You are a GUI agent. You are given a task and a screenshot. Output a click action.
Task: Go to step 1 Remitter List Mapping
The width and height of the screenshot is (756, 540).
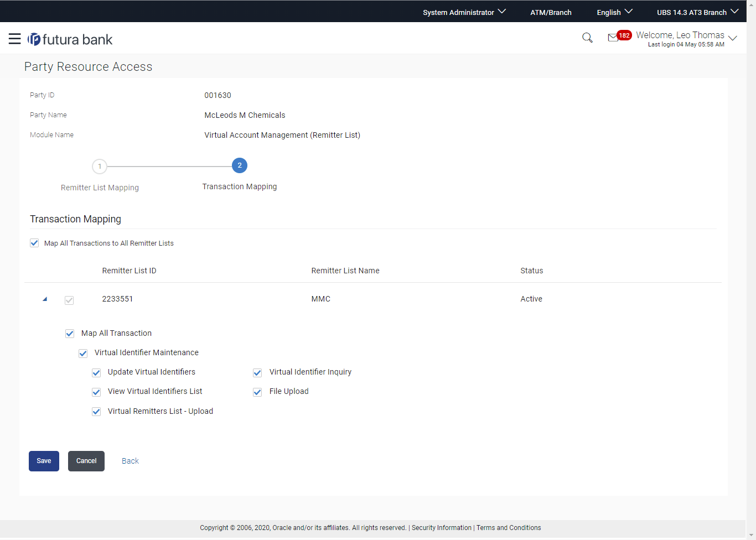[100, 166]
